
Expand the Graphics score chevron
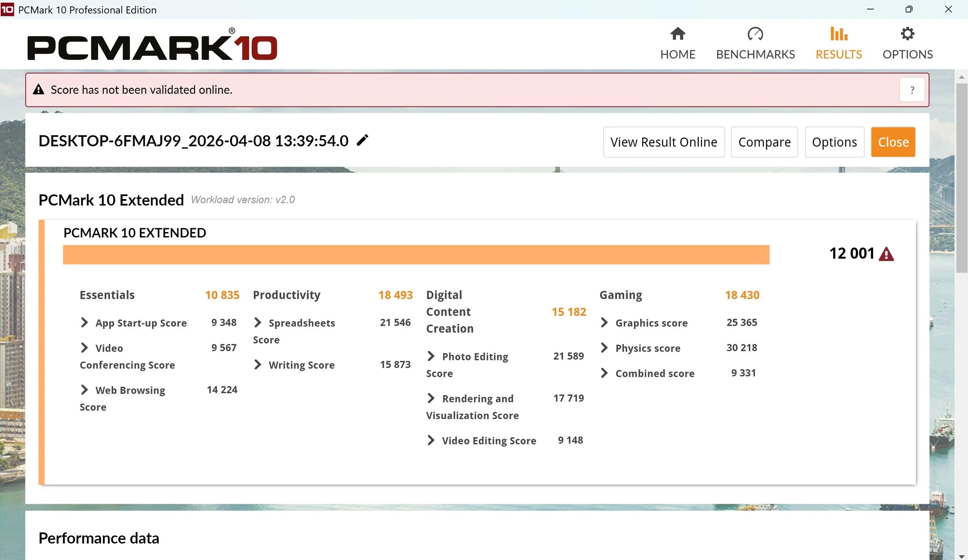click(604, 322)
